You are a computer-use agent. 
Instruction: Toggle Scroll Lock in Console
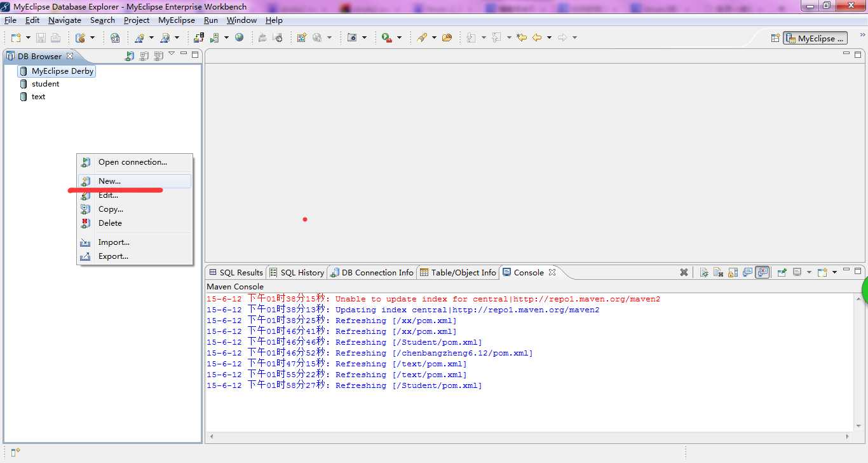(x=733, y=272)
